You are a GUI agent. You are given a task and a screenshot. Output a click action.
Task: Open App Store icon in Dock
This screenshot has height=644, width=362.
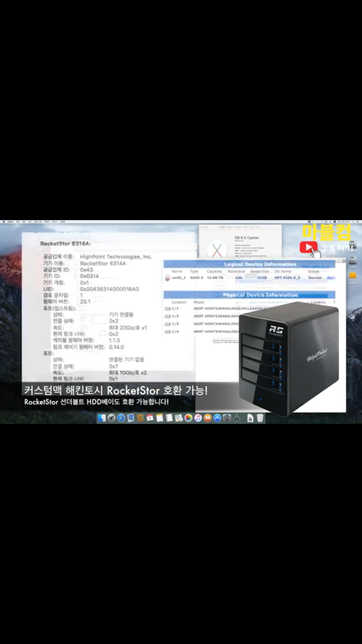217,418
